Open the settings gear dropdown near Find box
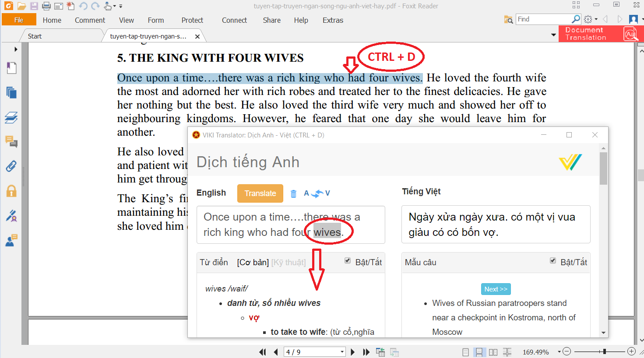Screen dimensions: 644x358 coord(590,19)
